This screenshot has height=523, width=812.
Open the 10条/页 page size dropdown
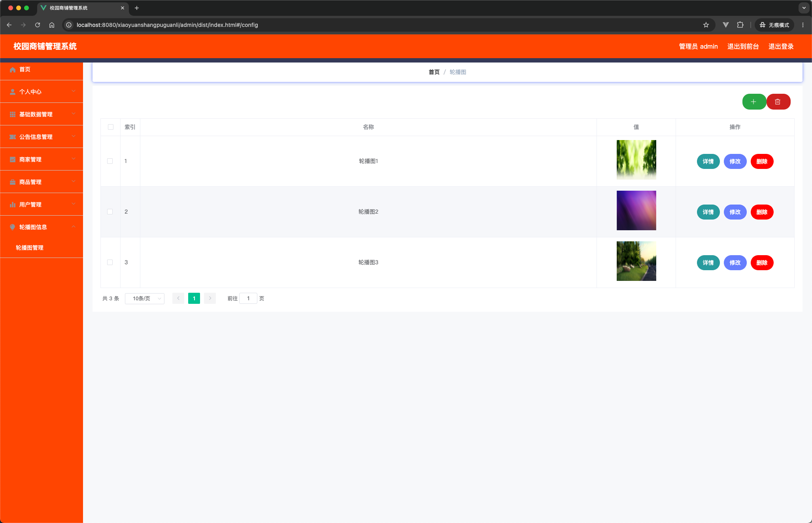pyautogui.click(x=145, y=298)
